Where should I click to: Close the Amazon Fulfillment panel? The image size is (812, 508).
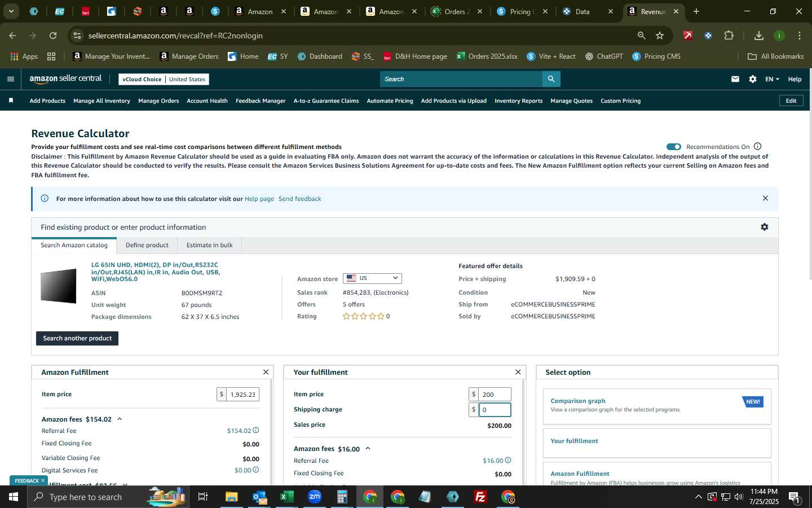266,372
